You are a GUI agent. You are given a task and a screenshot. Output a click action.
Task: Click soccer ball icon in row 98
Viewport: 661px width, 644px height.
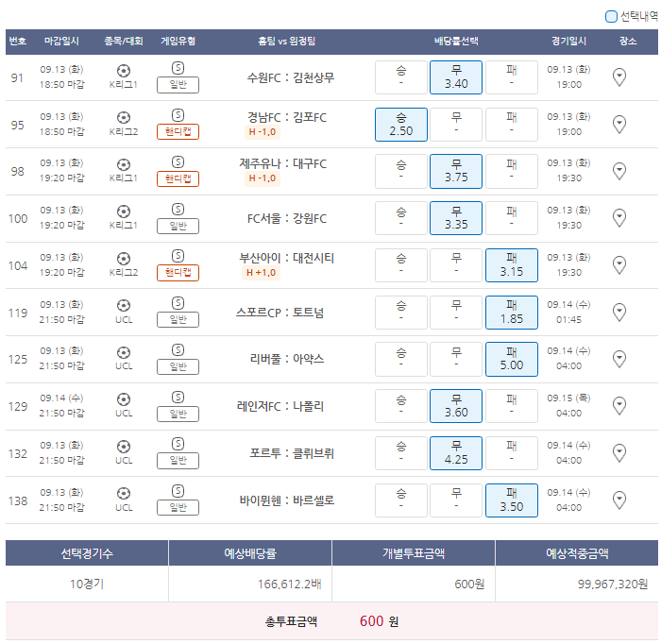click(124, 164)
